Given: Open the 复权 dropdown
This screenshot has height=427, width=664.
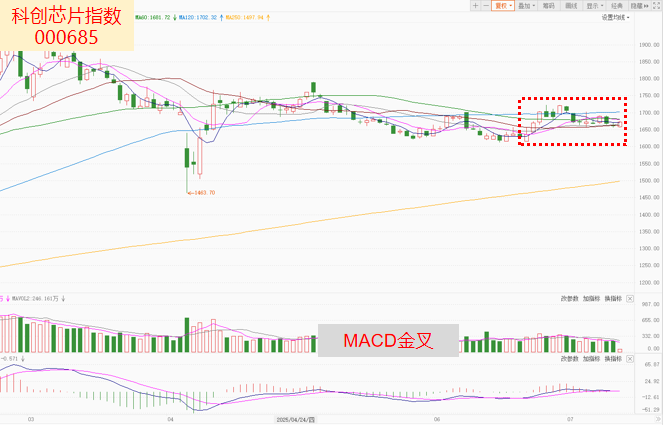Looking at the screenshot, I should [x=503, y=6].
